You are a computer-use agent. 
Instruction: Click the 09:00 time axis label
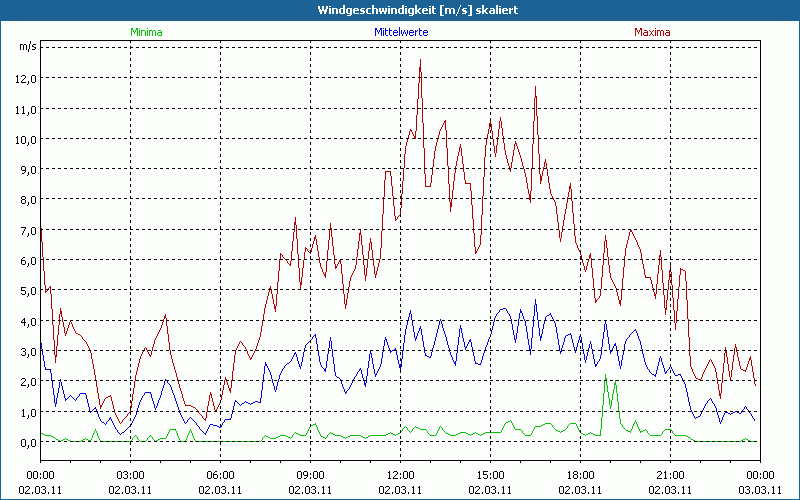pos(310,476)
